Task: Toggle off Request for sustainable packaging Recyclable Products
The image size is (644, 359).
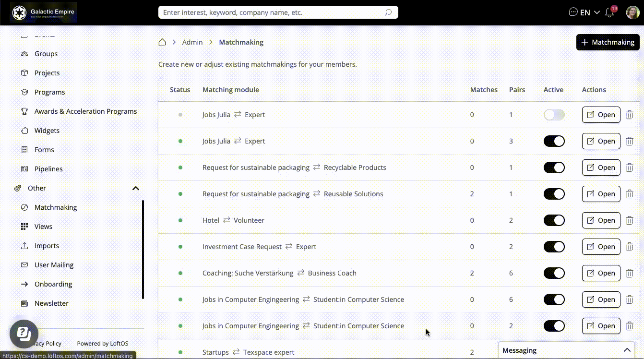Action: tap(554, 168)
